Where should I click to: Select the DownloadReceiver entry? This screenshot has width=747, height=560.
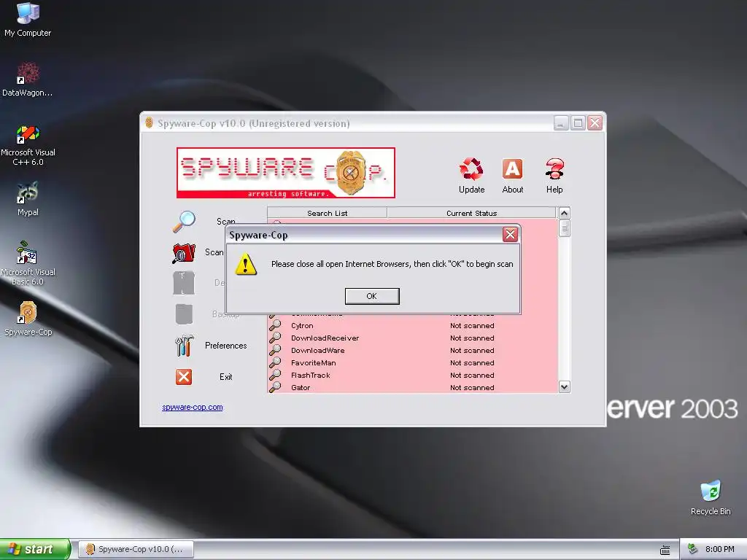pos(413,338)
